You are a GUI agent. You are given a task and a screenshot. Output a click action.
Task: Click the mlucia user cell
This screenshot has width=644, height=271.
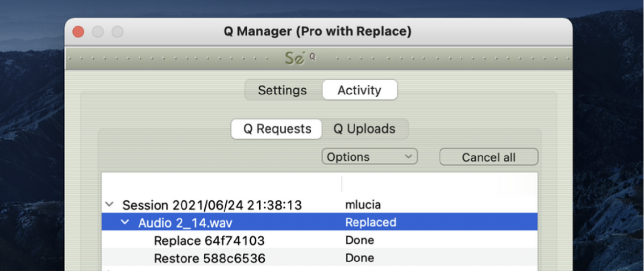(363, 205)
